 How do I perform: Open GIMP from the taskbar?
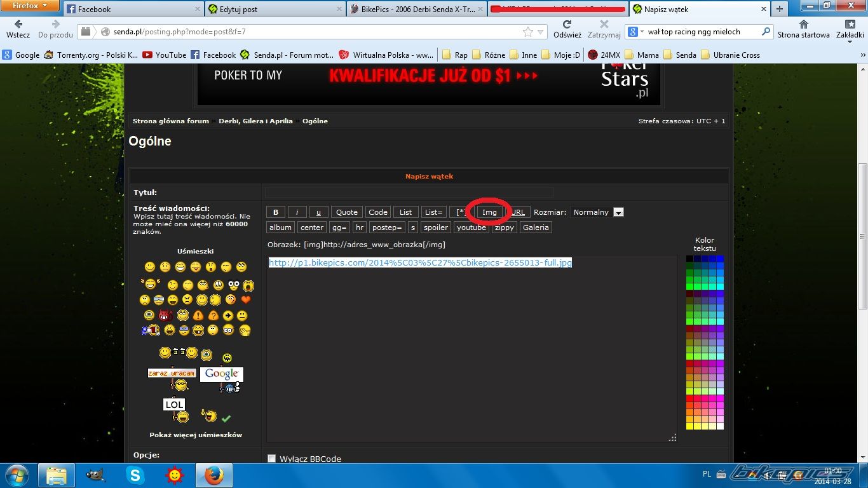(95, 475)
